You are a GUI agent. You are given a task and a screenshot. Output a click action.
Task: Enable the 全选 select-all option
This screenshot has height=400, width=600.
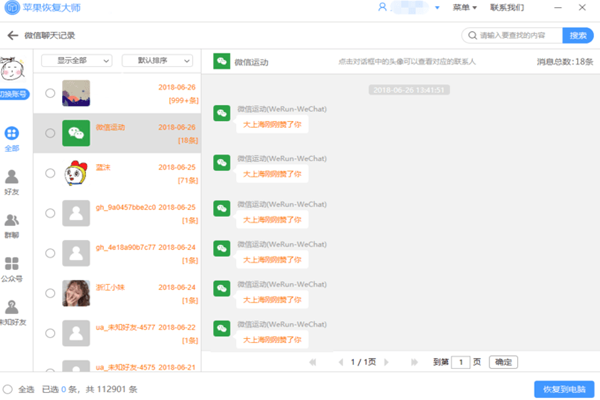click(8, 388)
